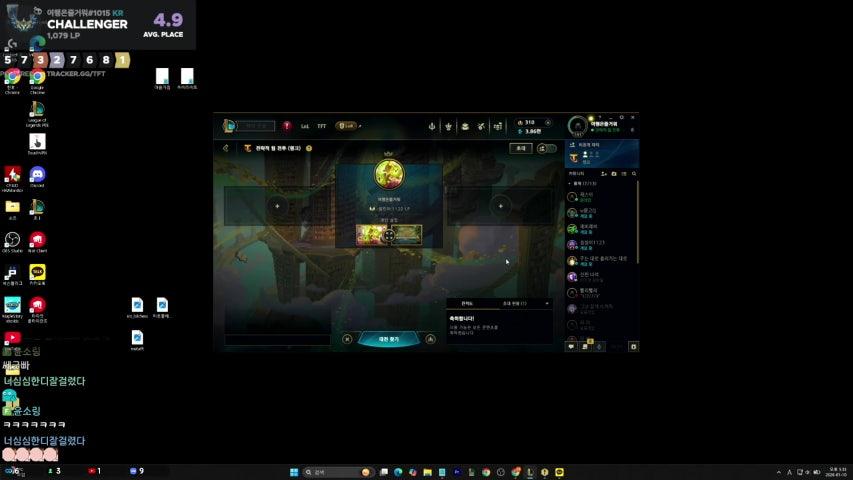
Task: Add a player in the left empty slot
Action: 277,206
